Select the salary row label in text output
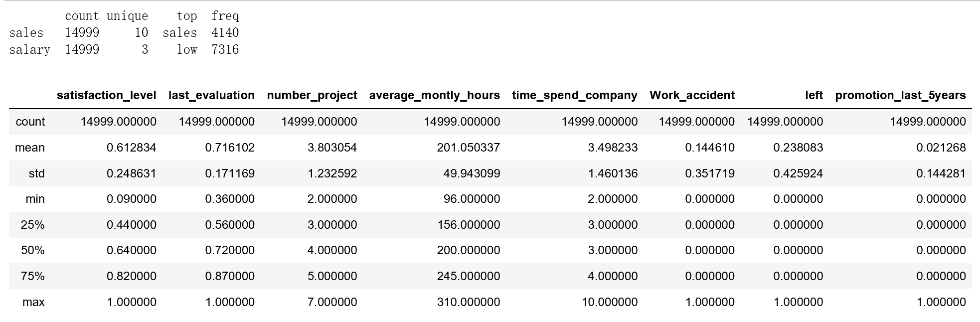 pyautogui.click(x=30, y=50)
